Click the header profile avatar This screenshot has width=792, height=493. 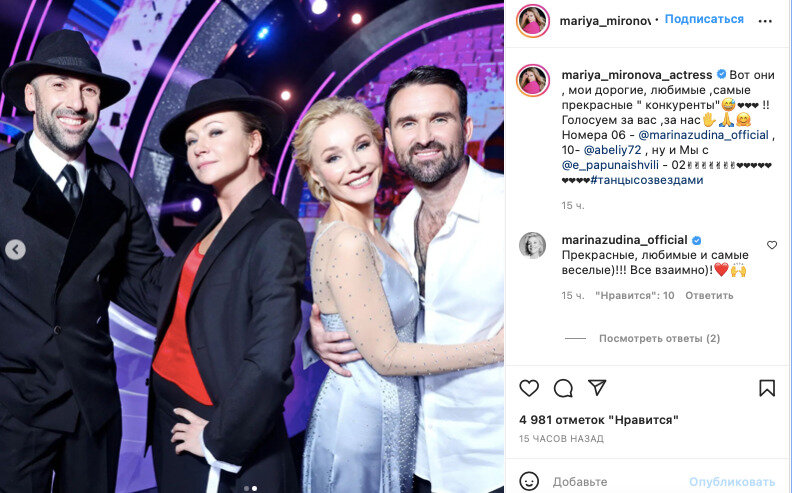[532, 21]
